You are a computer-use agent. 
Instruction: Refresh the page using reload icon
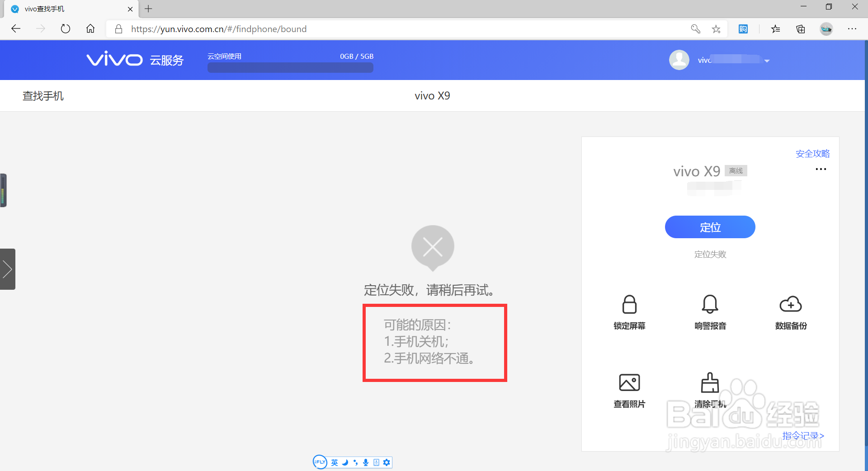click(x=66, y=29)
